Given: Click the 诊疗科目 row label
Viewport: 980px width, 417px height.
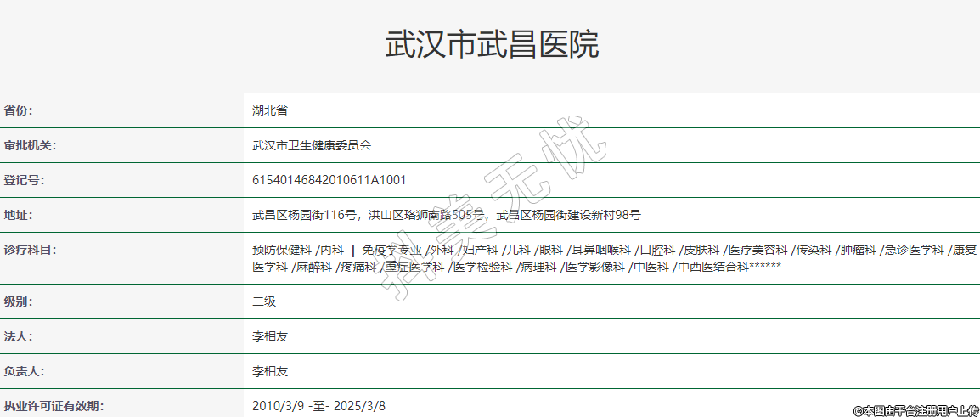Looking at the screenshot, I should 30,250.
